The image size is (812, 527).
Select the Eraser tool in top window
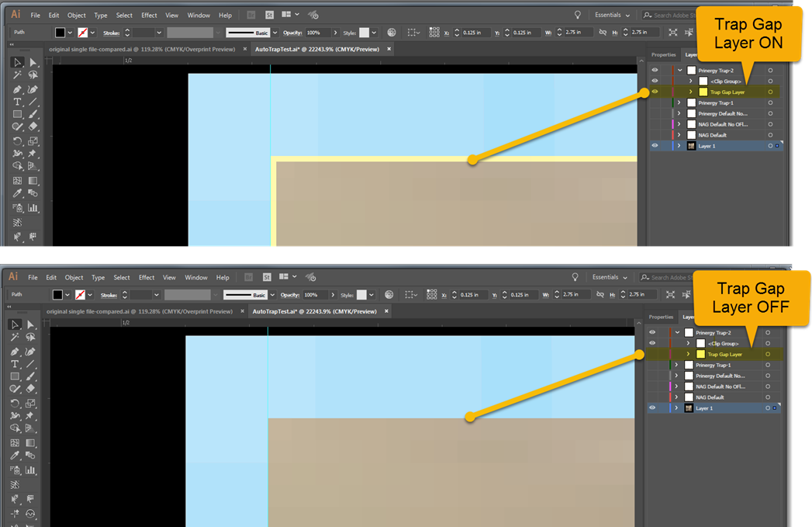point(33,127)
